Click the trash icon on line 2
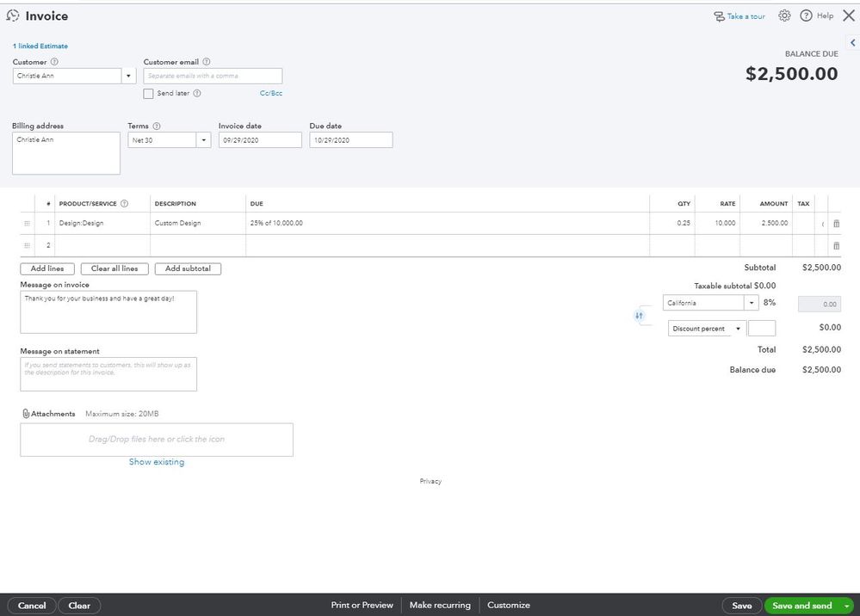Screen dimensions: 860x616 (x=836, y=246)
